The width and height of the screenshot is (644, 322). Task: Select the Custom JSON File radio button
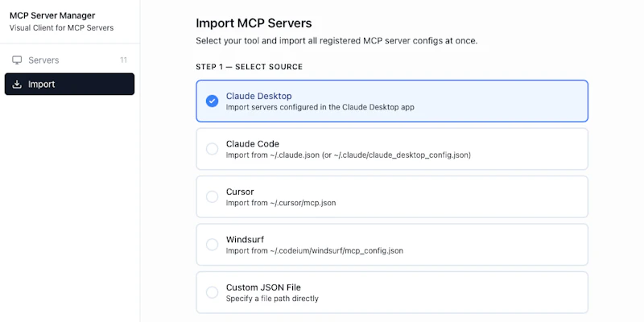pyautogui.click(x=212, y=292)
